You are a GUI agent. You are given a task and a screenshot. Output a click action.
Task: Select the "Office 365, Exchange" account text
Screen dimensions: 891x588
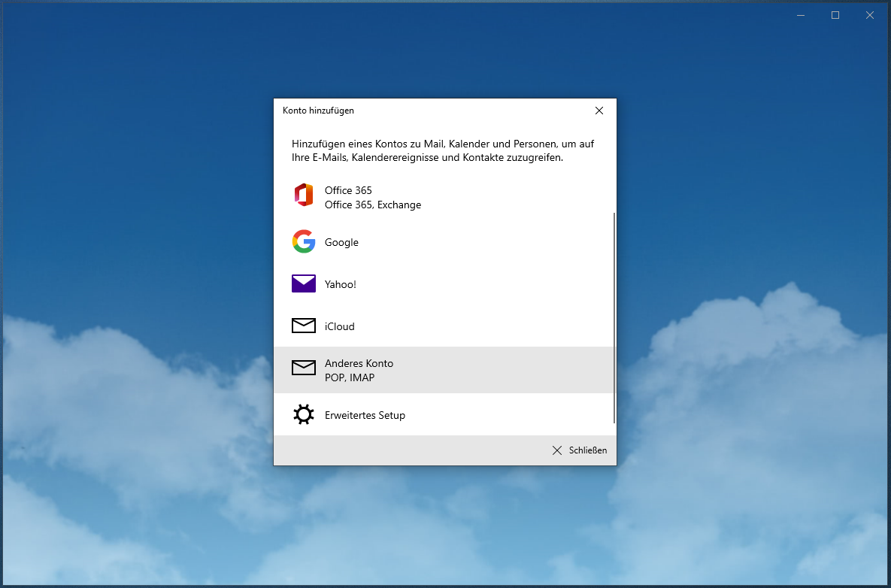[372, 205]
